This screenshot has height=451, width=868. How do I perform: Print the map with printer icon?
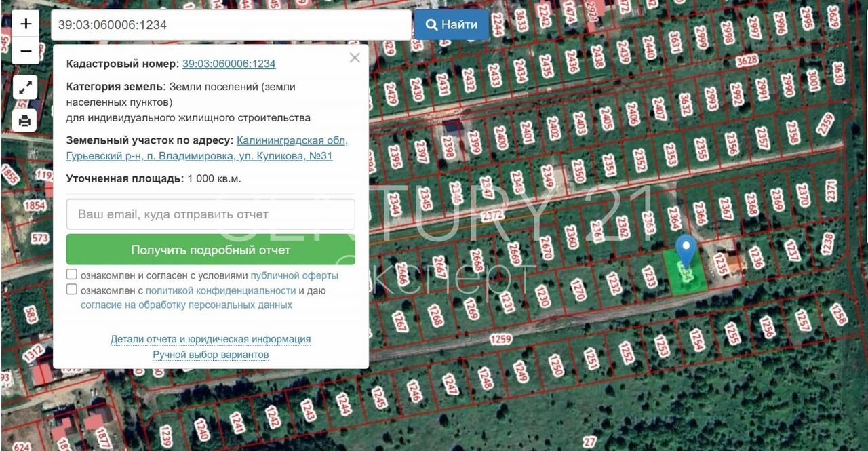pos(25,121)
